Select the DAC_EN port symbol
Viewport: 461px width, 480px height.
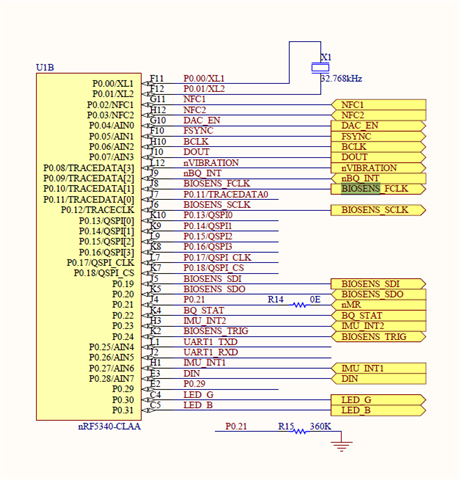click(378, 126)
